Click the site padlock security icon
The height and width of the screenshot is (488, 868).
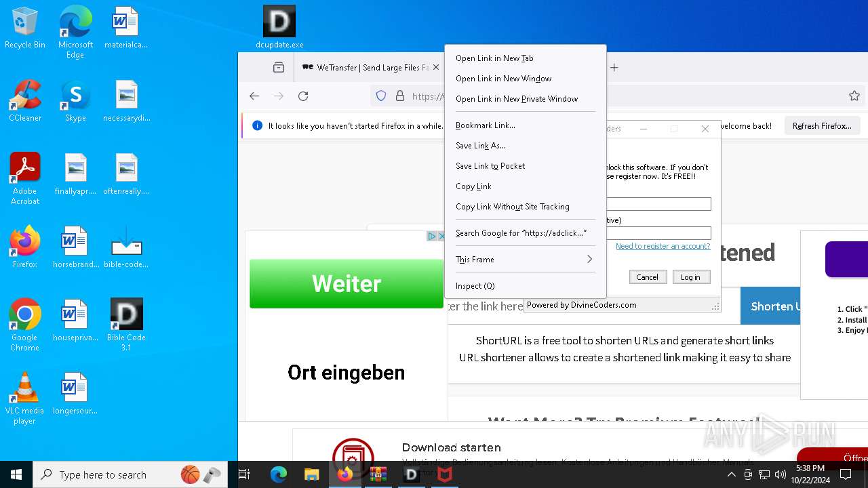[400, 96]
